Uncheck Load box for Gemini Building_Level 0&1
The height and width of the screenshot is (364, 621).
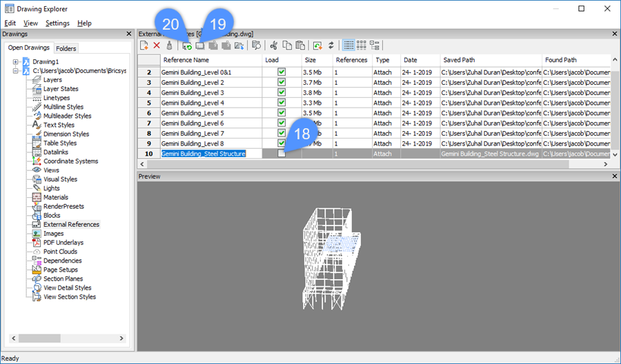pos(282,72)
